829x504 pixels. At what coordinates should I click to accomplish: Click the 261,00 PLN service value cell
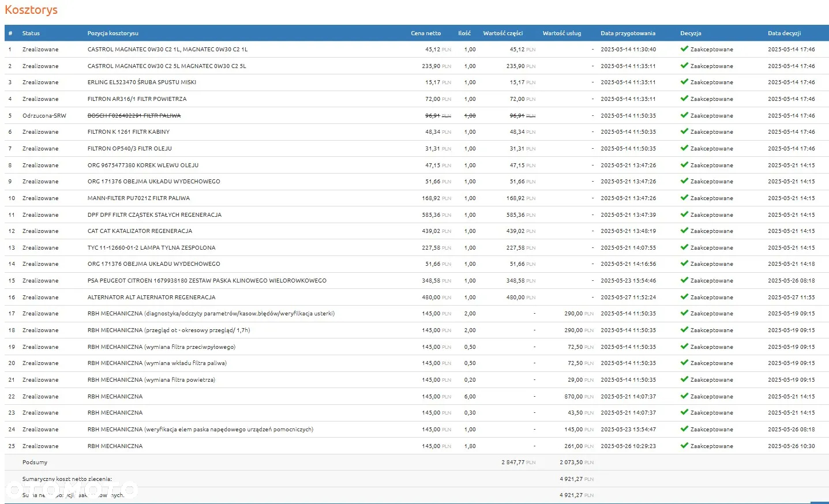(579, 446)
